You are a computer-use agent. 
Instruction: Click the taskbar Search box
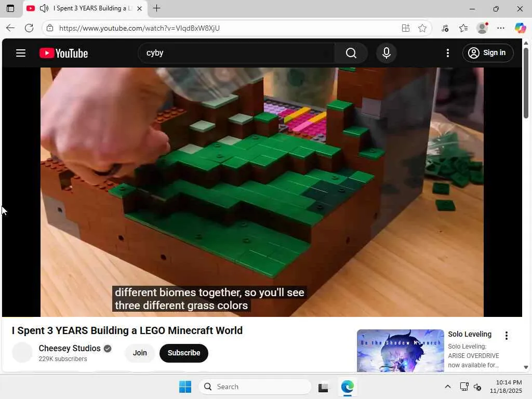(x=255, y=387)
